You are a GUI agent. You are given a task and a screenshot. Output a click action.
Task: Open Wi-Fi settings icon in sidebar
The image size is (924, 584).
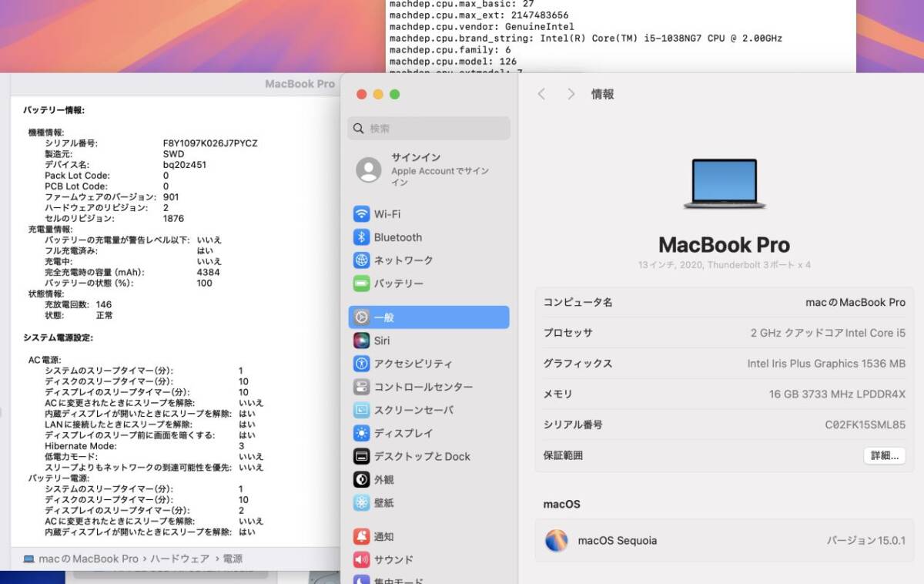coord(361,214)
